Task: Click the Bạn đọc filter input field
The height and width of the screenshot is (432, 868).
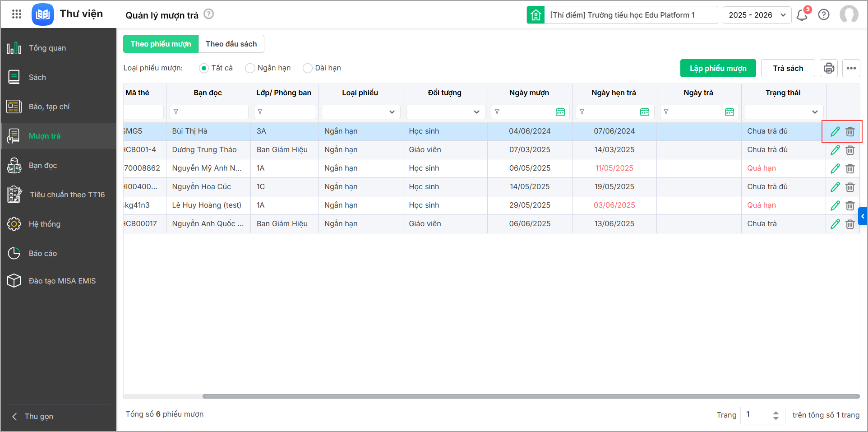Action: pyautogui.click(x=212, y=112)
